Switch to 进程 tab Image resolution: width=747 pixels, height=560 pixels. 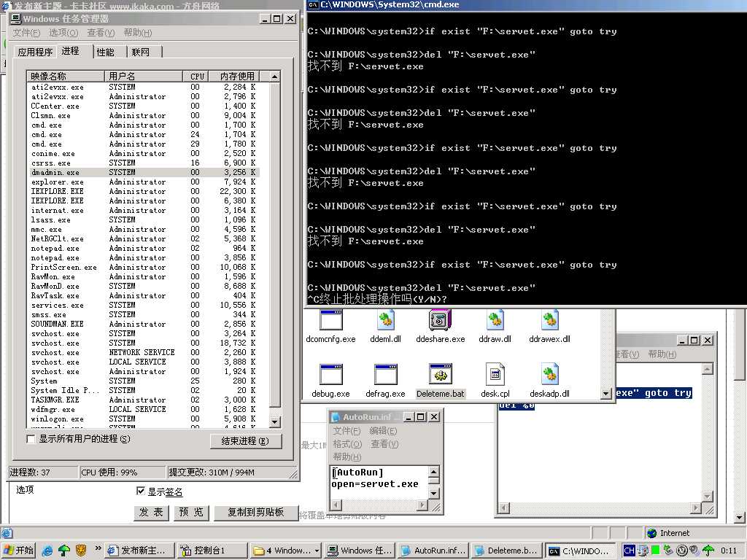[x=71, y=50]
